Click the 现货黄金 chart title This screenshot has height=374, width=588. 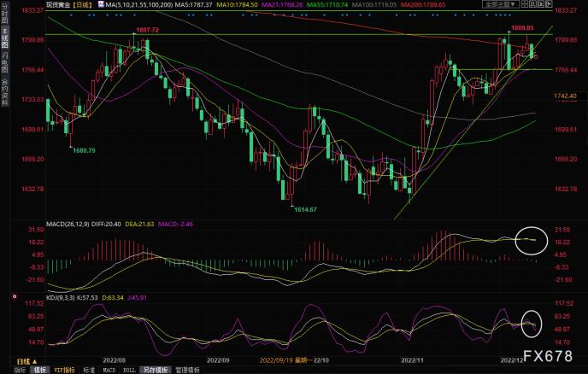[x=58, y=4]
